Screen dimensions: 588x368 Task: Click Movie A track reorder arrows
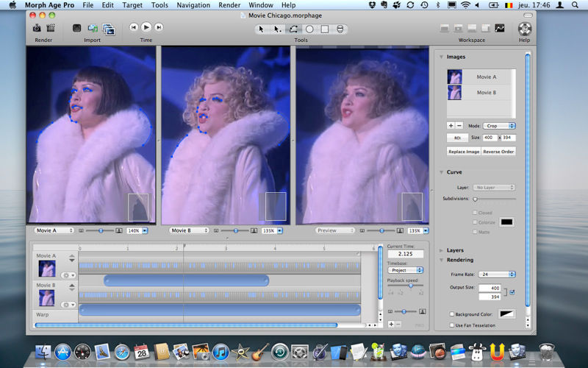point(71,258)
